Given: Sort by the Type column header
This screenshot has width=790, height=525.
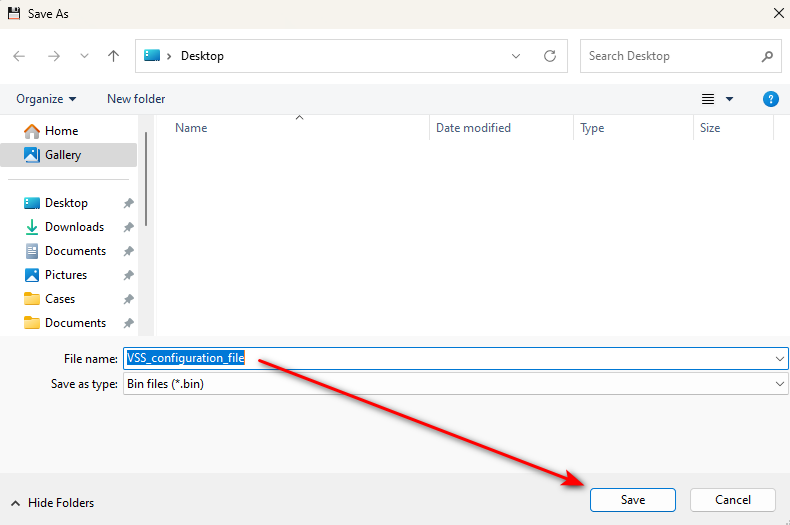Looking at the screenshot, I should (592, 128).
